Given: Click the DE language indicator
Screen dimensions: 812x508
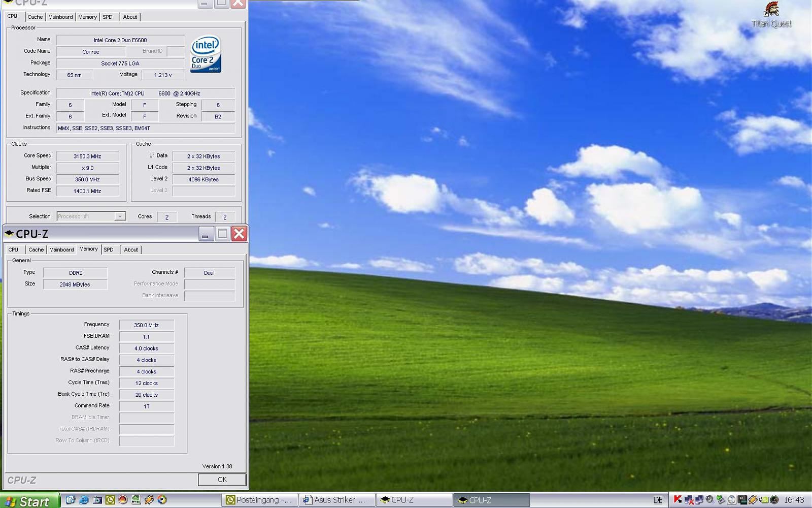Looking at the screenshot, I should click(x=658, y=500).
